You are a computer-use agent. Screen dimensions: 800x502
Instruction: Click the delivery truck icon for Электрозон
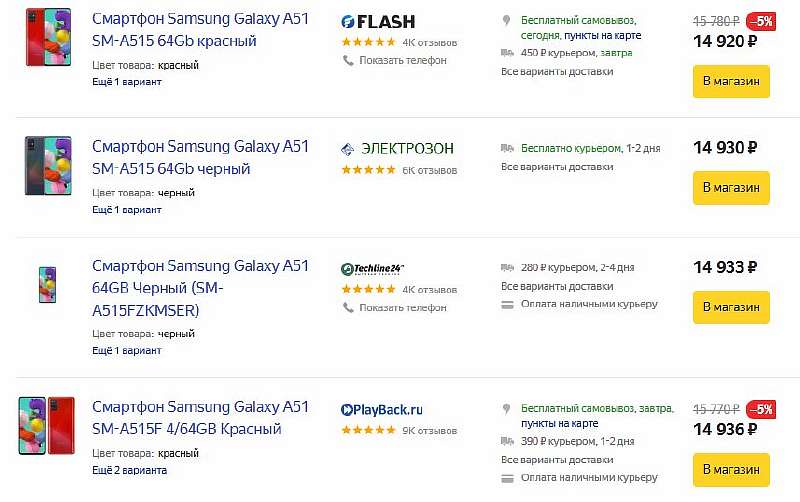pos(507,148)
